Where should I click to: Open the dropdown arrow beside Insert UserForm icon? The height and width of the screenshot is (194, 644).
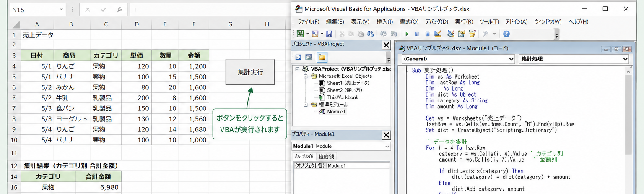pyautogui.click(x=322, y=34)
